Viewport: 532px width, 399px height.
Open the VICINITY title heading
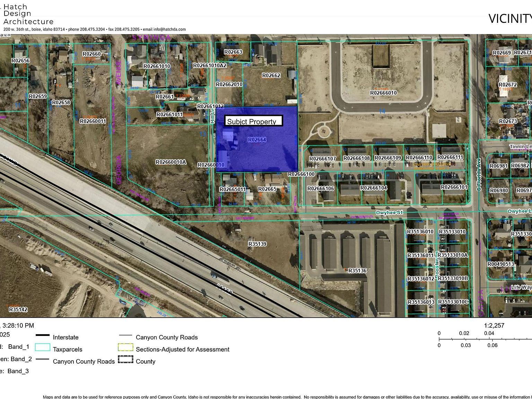pos(509,19)
